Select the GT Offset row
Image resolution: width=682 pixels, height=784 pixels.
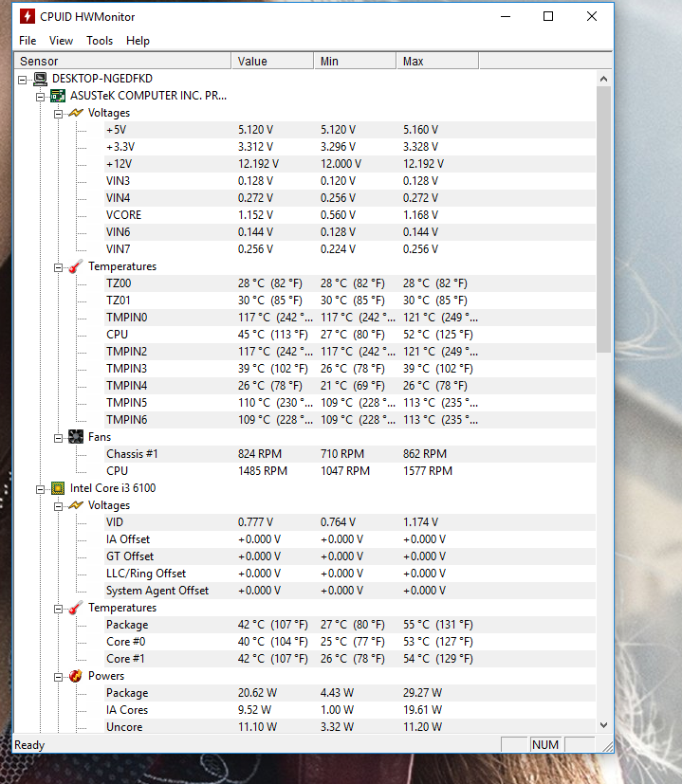pyautogui.click(x=350, y=556)
